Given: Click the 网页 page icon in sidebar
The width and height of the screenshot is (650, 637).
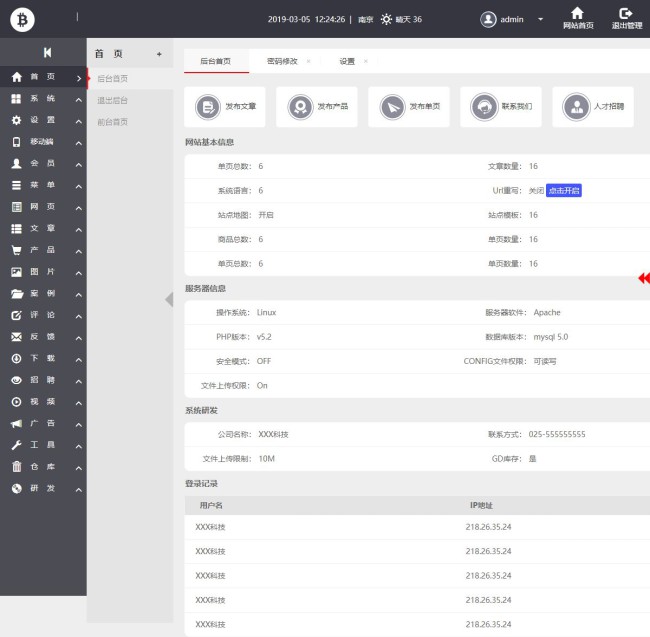Looking at the screenshot, I should coord(16,207).
